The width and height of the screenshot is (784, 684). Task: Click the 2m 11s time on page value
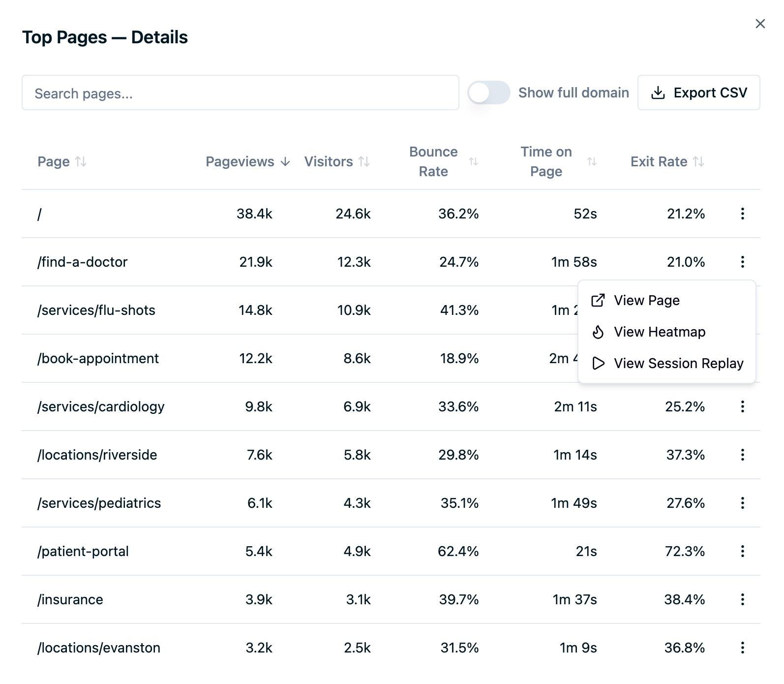[x=575, y=406]
